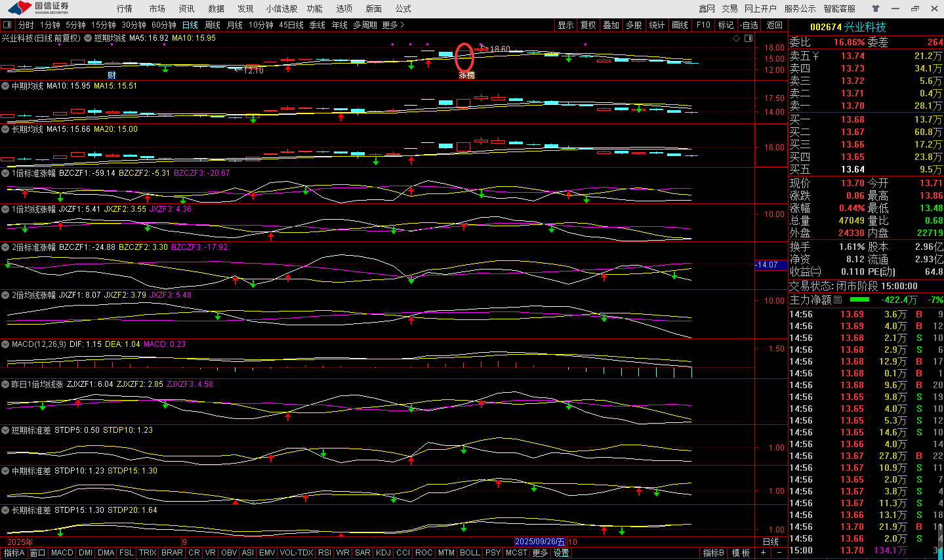Open the MACD(12,26,9) indicator dropdown arrow

5,344
